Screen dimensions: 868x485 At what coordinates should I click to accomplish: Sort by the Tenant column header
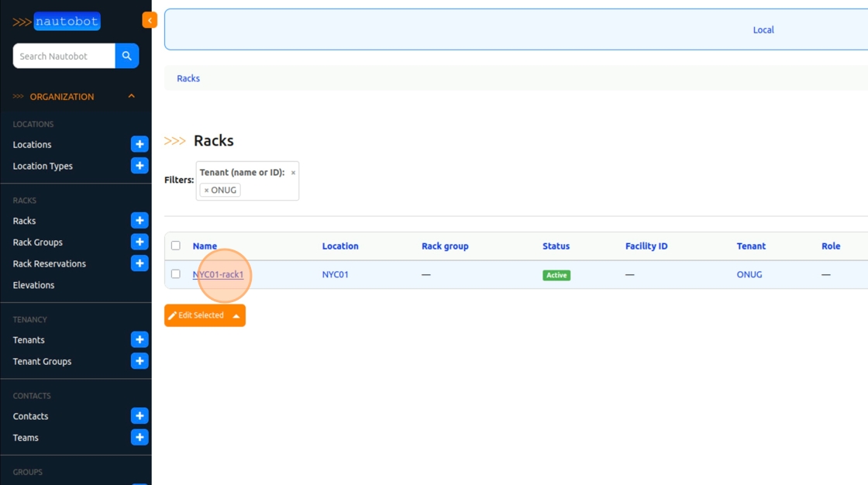click(x=751, y=246)
